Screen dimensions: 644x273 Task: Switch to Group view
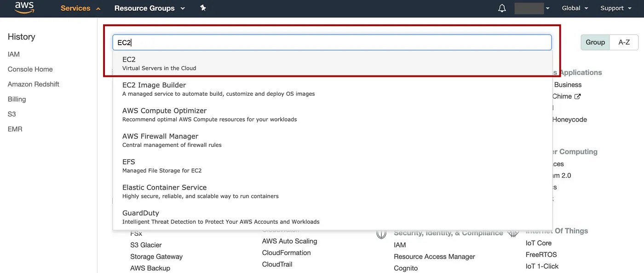(x=595, y=42)
